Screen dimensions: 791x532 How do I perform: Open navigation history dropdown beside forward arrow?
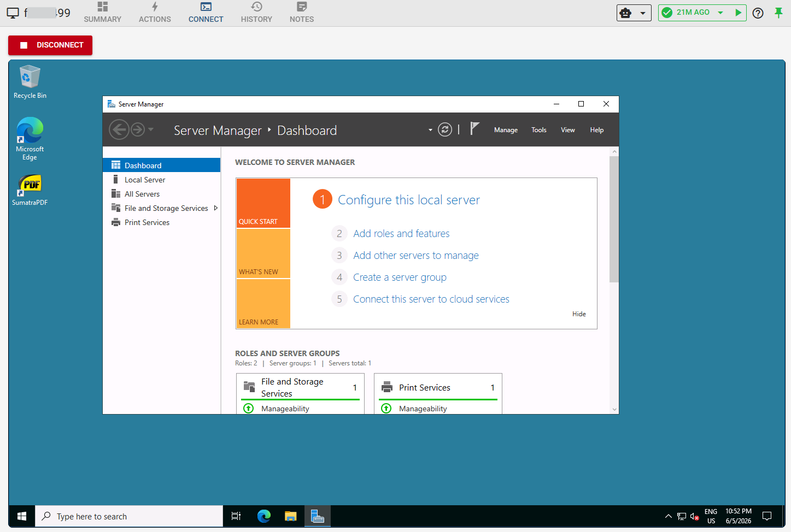[x=151, y=129]
